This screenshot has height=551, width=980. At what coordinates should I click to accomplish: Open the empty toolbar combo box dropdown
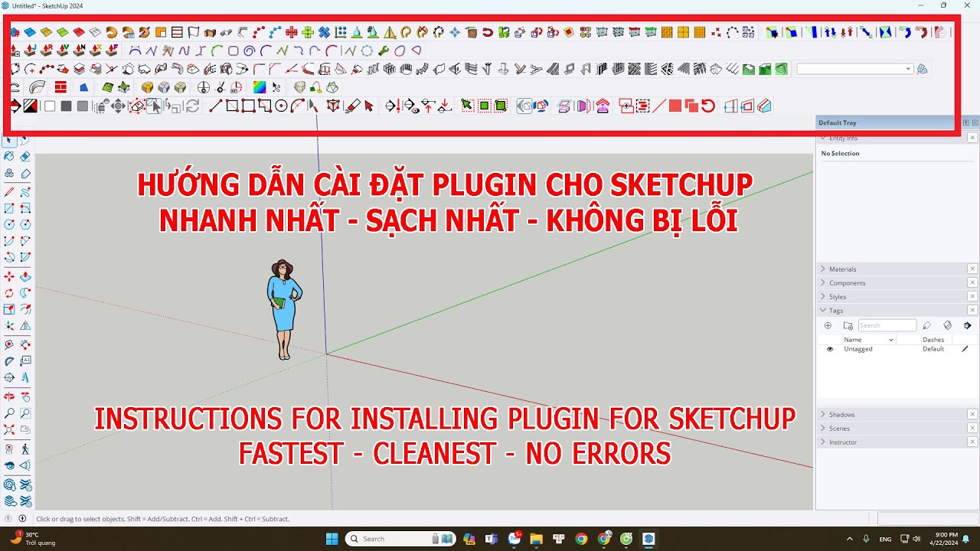(908, 69)
